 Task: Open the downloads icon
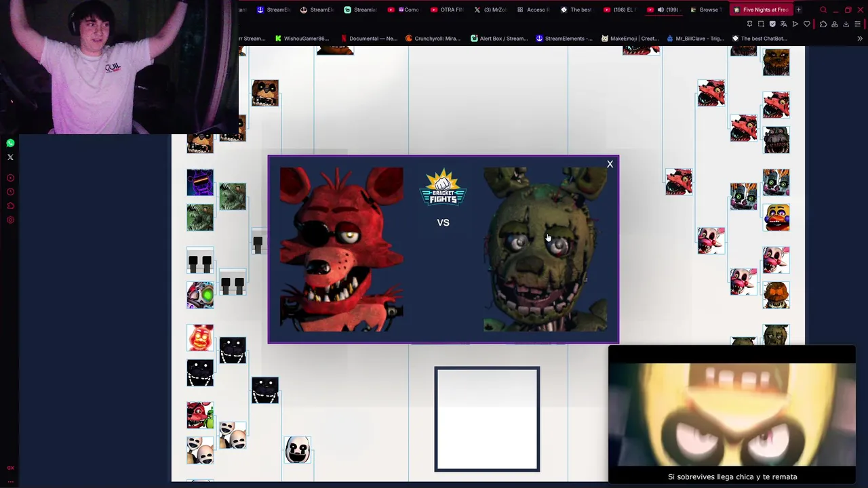(846, 24)
